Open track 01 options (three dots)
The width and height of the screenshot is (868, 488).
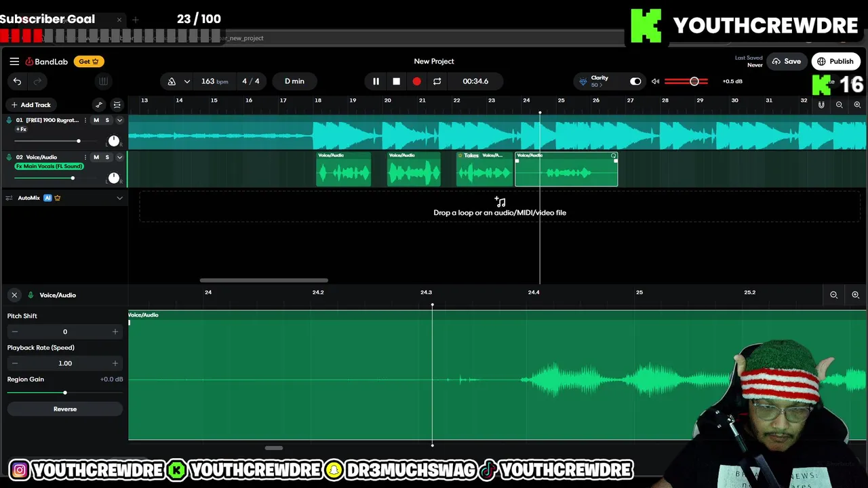coord(85,120)
